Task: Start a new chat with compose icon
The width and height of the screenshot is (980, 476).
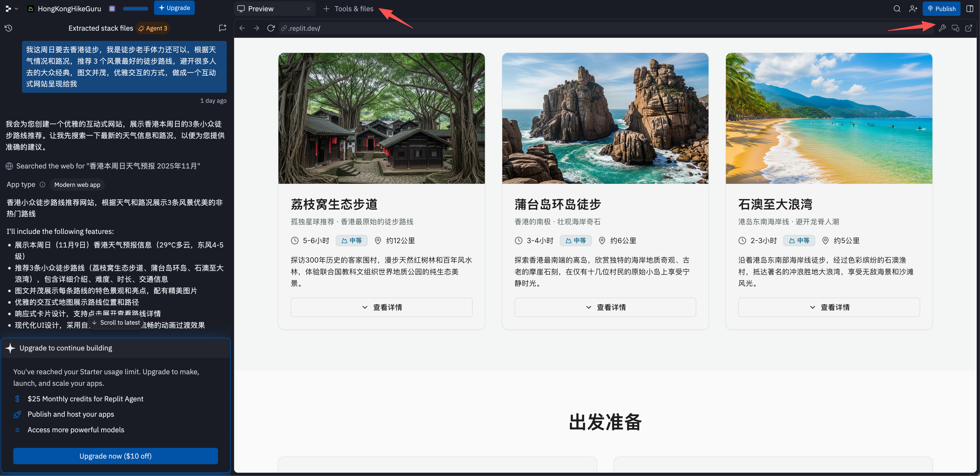Action: click(223, 28)
